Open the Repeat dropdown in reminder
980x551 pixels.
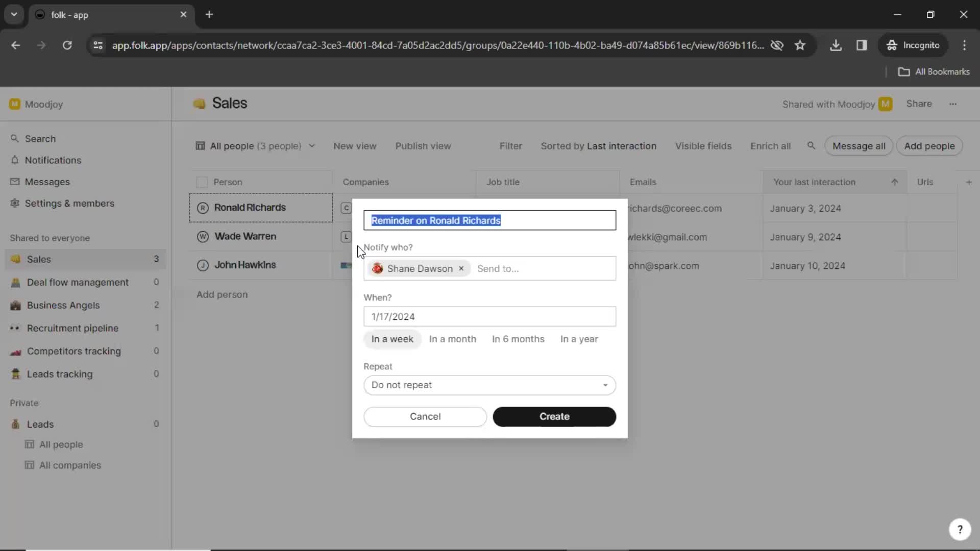489,385
